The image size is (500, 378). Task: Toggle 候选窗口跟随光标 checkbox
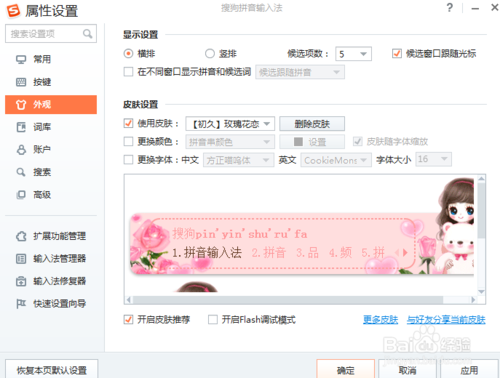pos(397,53)
